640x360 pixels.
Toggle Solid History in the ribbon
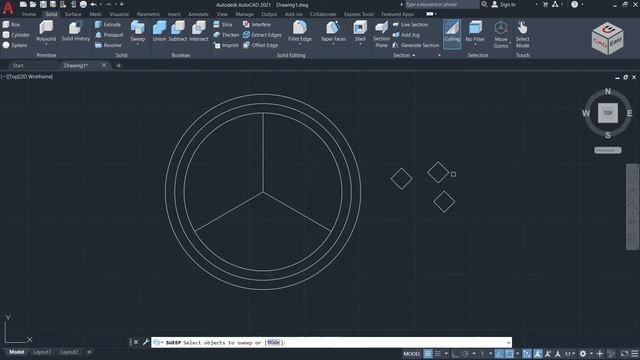tap(76, 31)
